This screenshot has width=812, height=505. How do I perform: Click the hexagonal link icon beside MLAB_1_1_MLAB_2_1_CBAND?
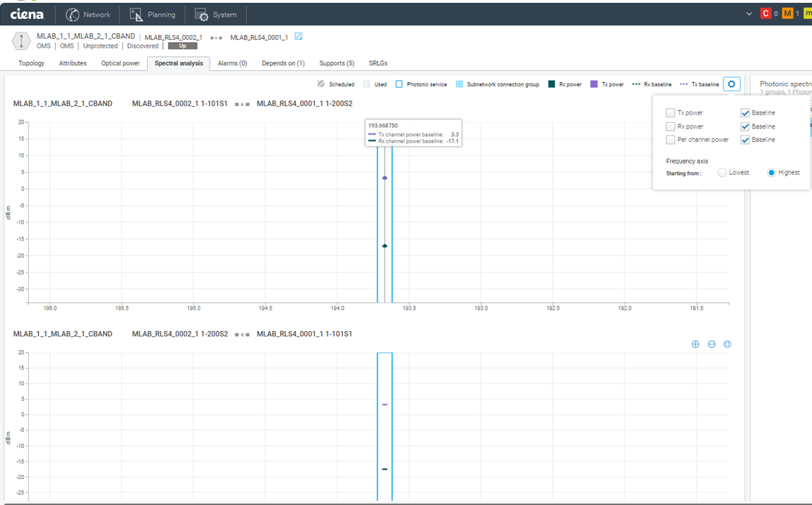(x=21, y=41)
